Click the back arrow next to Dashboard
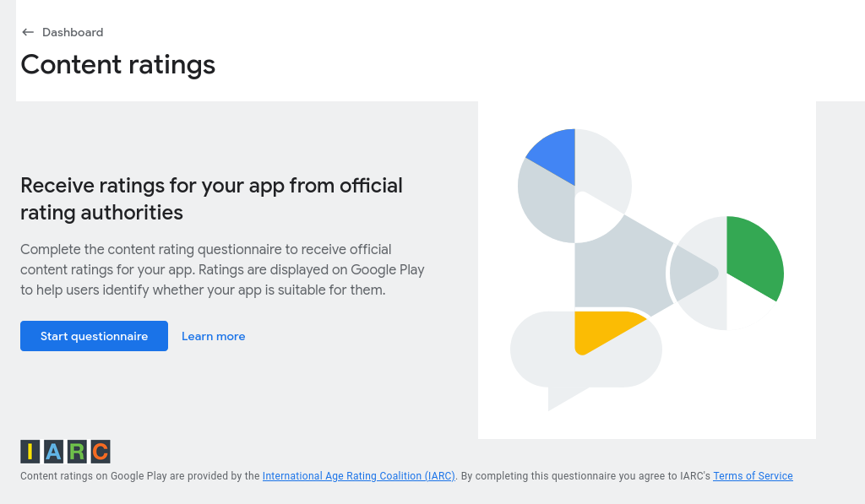This screenshot has height=504, width=865. (28, 32)
